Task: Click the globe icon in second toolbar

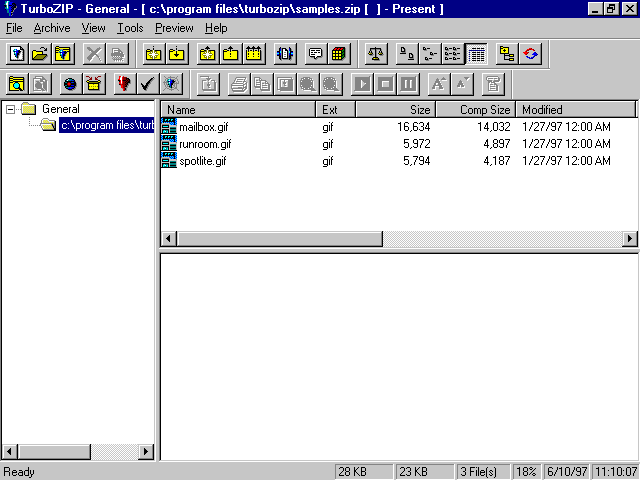Action: pyautogui.click(x=70, y=84)
